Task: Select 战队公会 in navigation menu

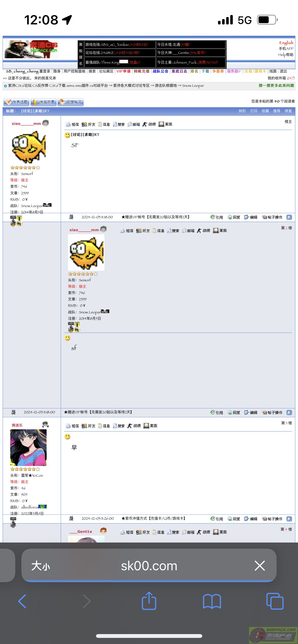Action: tap(160, 71)
